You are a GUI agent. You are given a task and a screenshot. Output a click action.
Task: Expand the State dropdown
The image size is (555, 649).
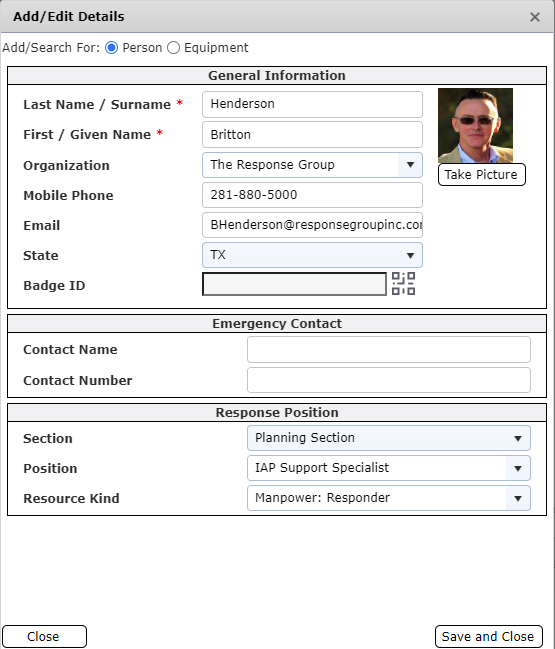click(x=312, y=255)
